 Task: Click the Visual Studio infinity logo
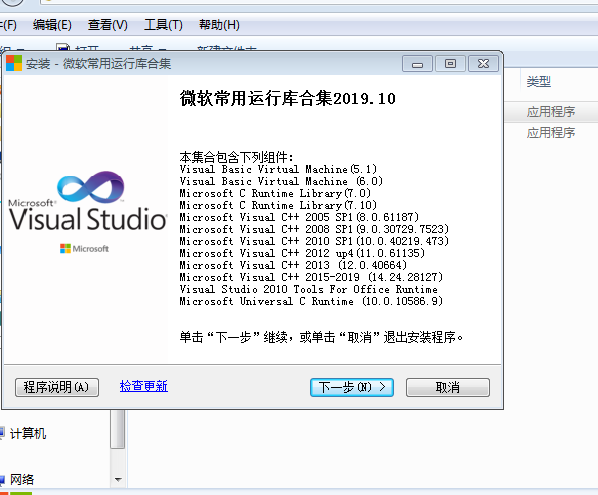[91, 187]
